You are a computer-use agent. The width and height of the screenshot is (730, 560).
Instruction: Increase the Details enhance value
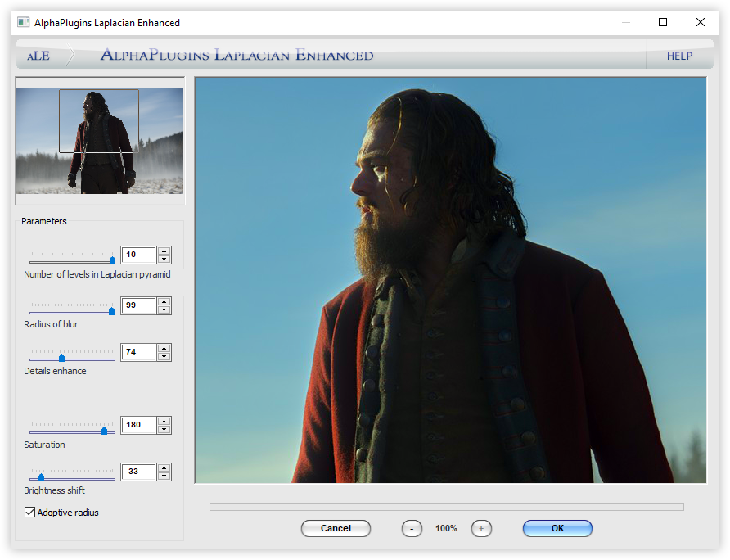[x=164, y=348]
